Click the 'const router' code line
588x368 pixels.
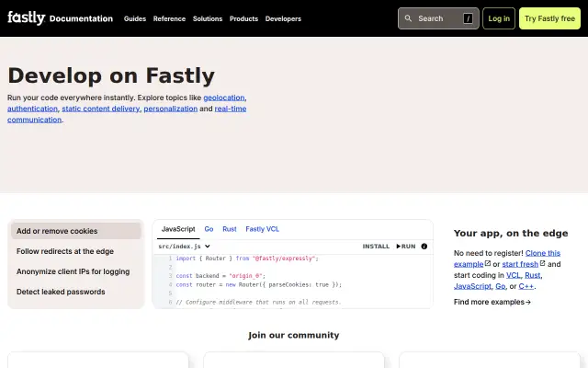[x=259, y=284]
